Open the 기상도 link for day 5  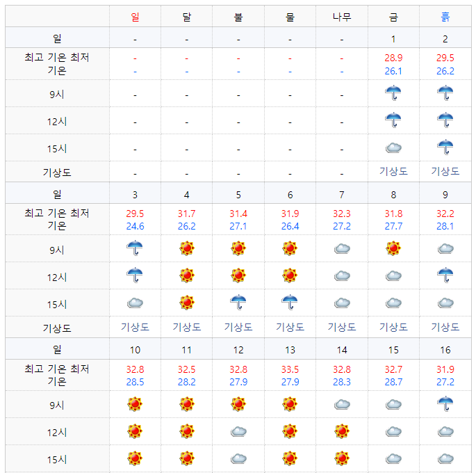coord(238,327)
